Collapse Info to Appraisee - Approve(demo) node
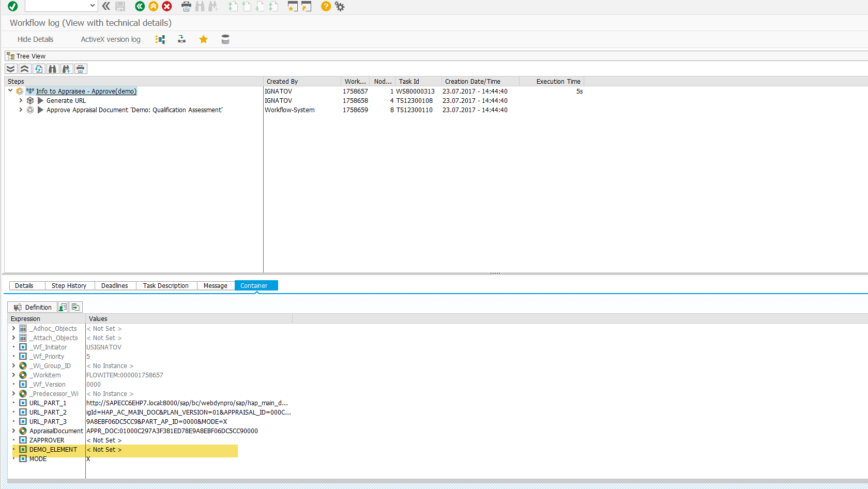The width and height of the screenshot is (868, 489). [10, 90]
